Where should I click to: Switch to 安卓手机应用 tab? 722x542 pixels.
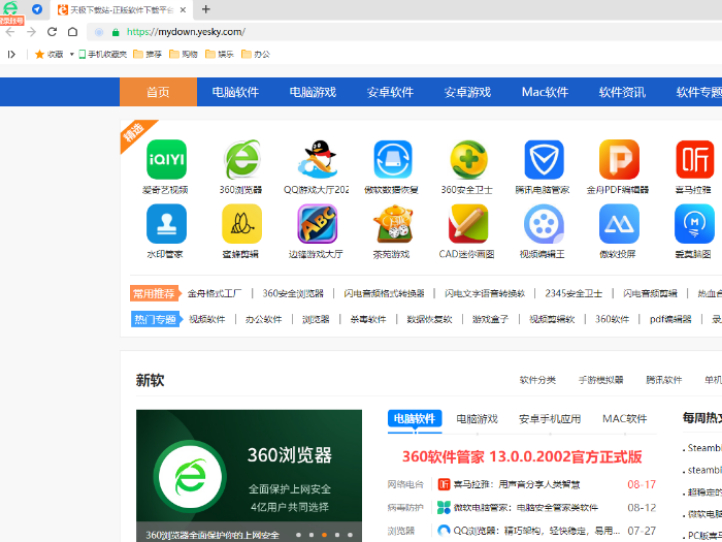pyautogui.click(x=549, y=419)
